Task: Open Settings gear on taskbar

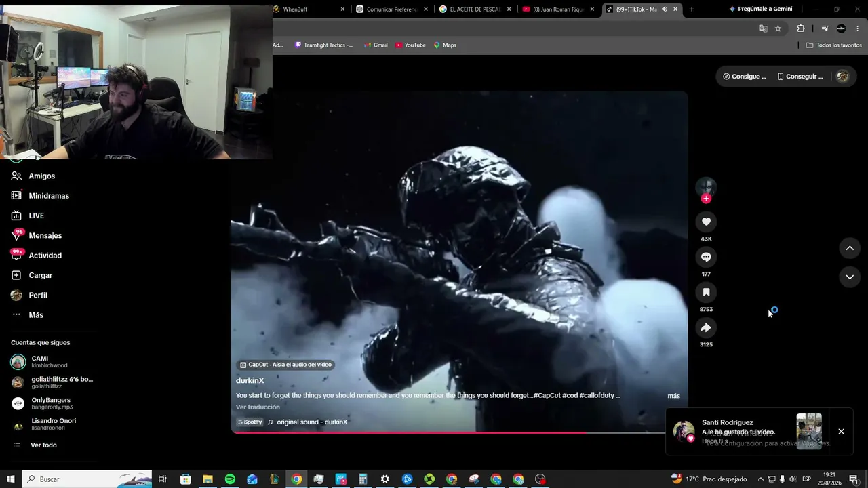Action: [x=385, y=479]
